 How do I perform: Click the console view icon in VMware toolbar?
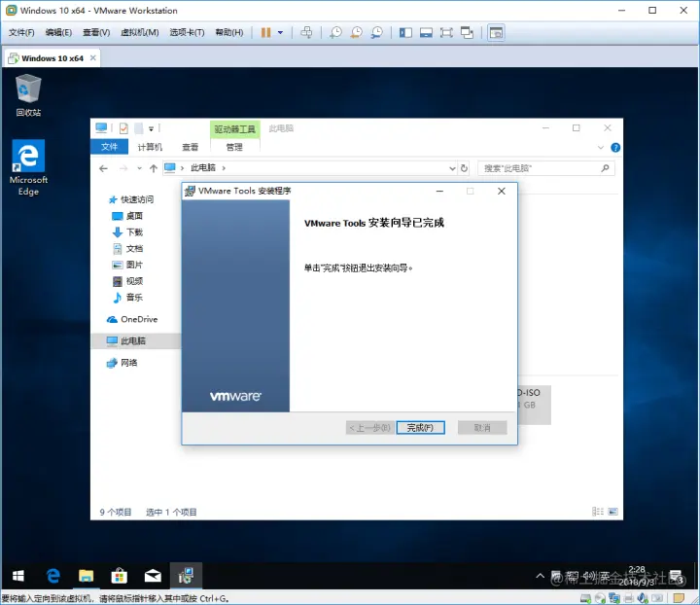(496, 33)
